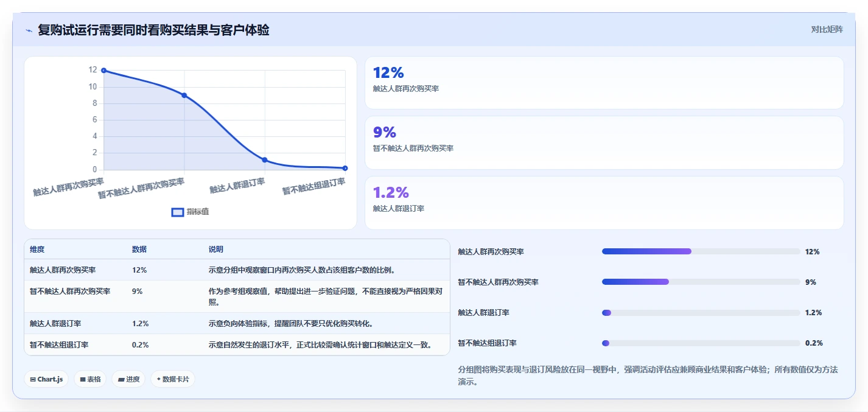Image resolution: width=868 pixels, height=412 pixels.
Task: Click the table cell 触达人群退订率 in the third row
Action: (55, 324)
